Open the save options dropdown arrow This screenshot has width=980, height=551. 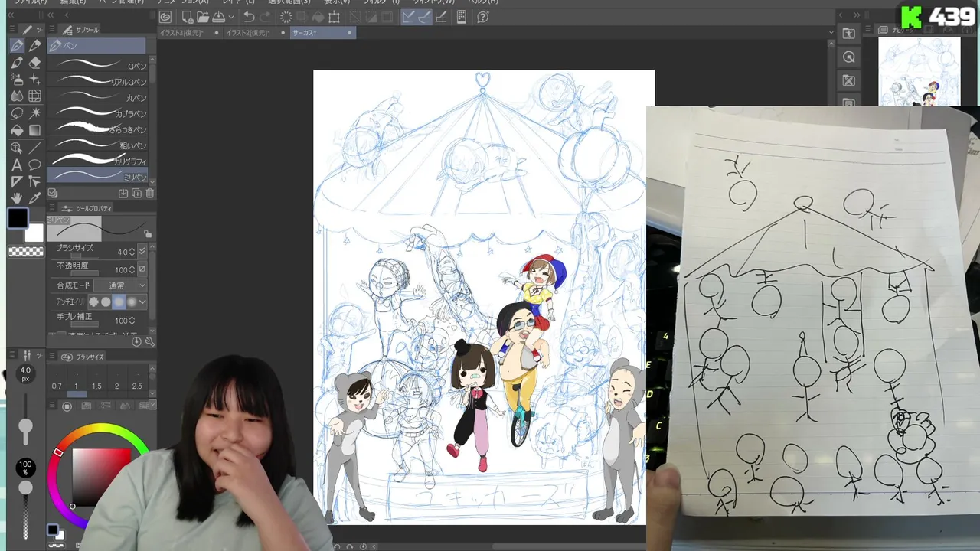pos(230,17)
